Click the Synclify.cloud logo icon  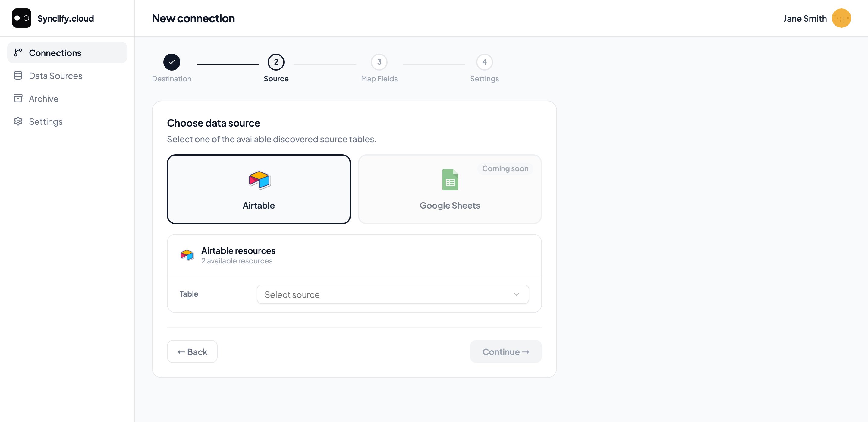click(x=22, y=18)
